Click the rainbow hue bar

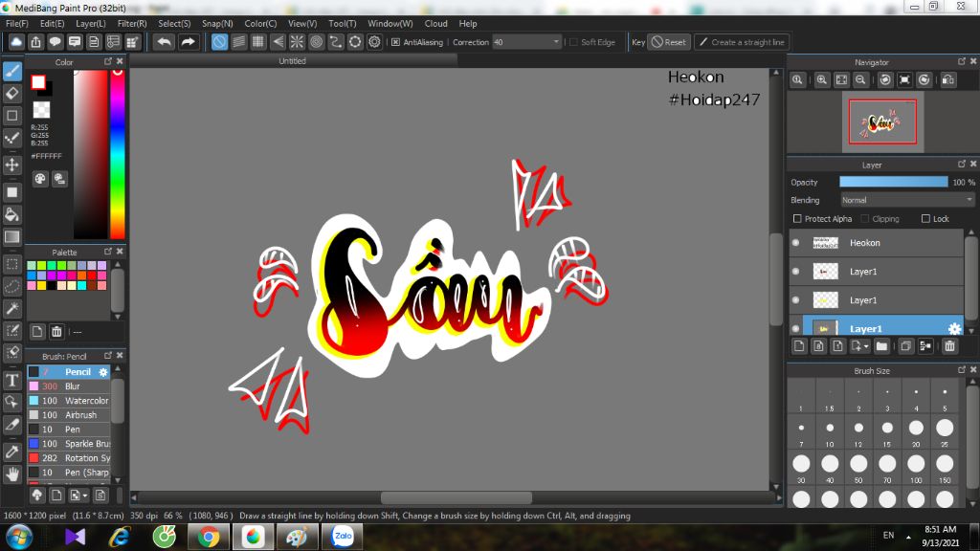118,154
